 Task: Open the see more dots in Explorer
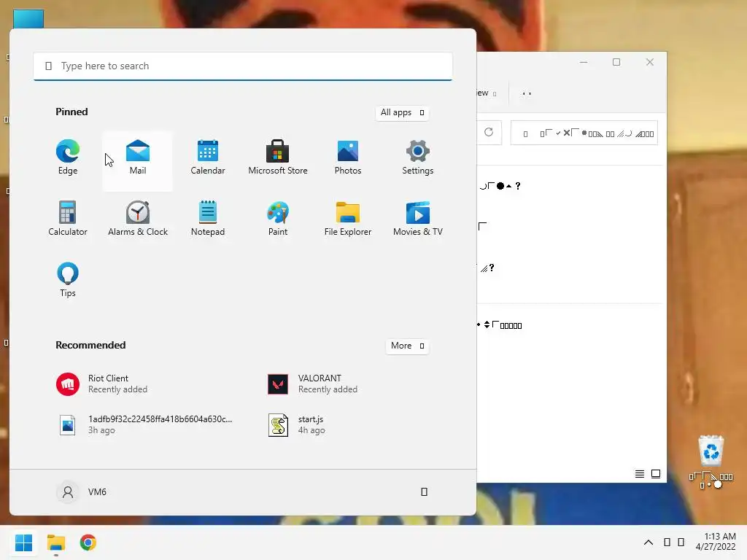coord(527,93)
